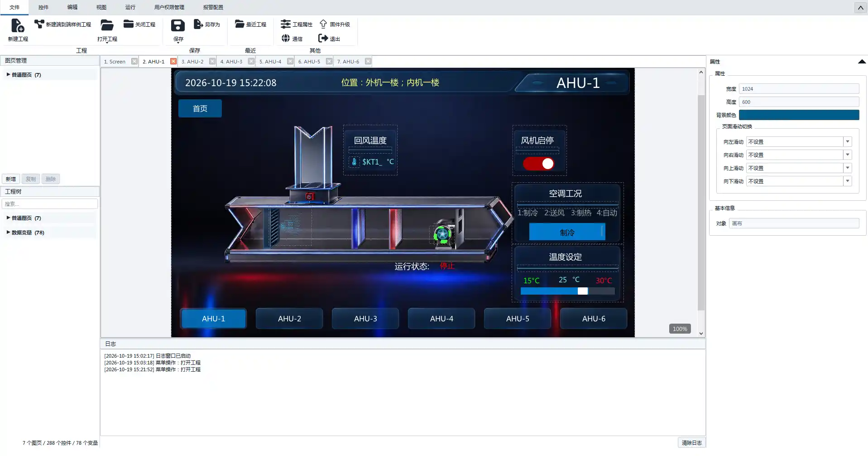
Task: Click the temperature setting slider handle
Action: tap(583, 291)
